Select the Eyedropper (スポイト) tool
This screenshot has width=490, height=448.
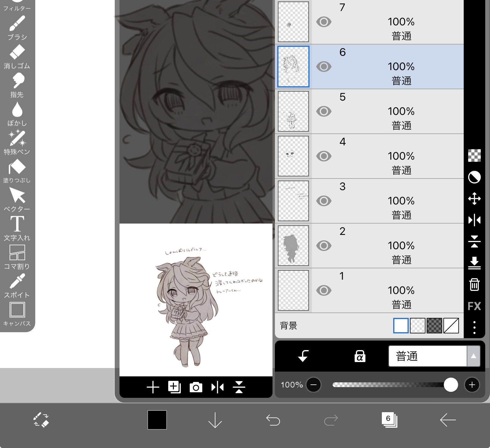click(x=17, y=286)
